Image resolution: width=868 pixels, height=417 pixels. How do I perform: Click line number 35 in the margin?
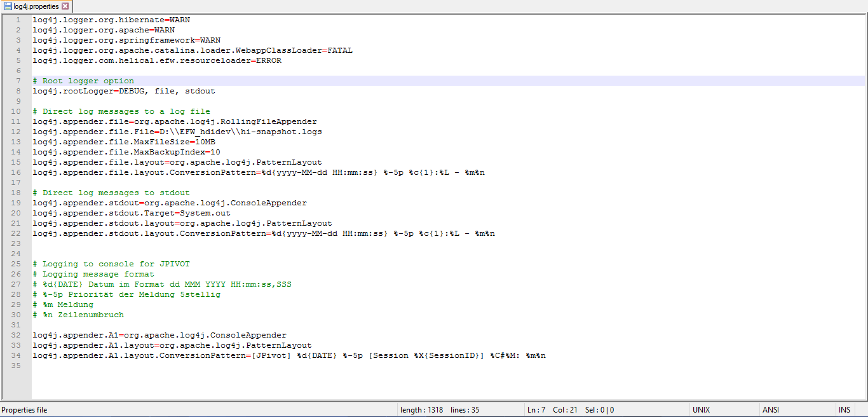(17, 366)
